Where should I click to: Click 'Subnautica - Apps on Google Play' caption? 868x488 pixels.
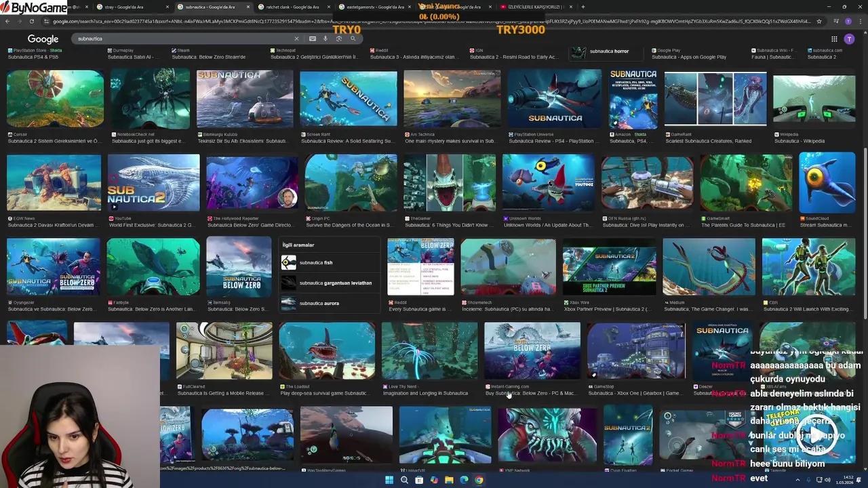click(689, 58)
